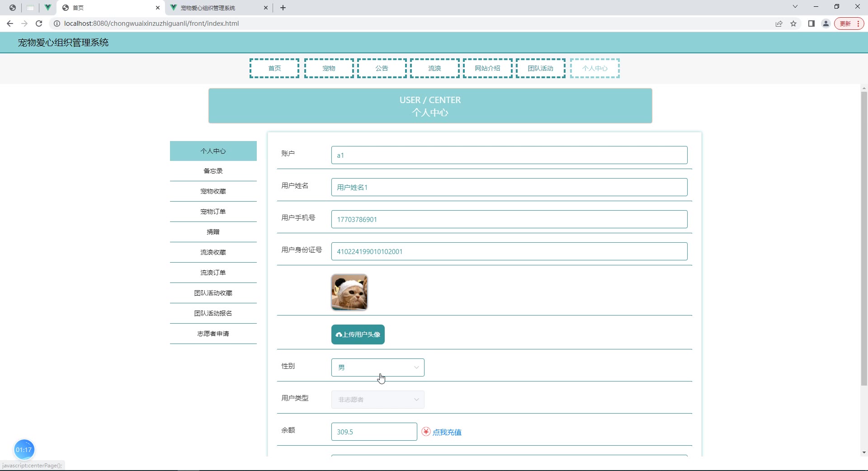Click the yen recharge icon beside balance
This screenshot has height=471, width=868.
pos(426,432)
